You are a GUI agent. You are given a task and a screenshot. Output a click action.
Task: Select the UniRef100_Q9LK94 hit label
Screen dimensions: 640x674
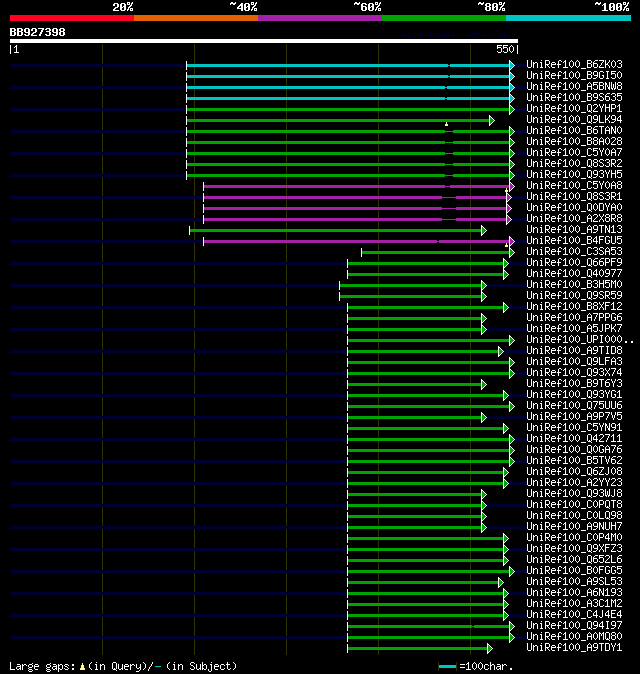[x=574, y=119]
